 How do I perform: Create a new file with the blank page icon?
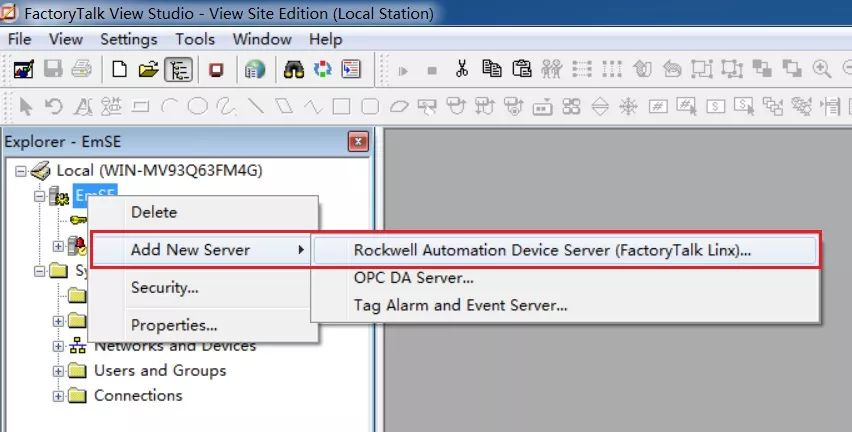120,69
